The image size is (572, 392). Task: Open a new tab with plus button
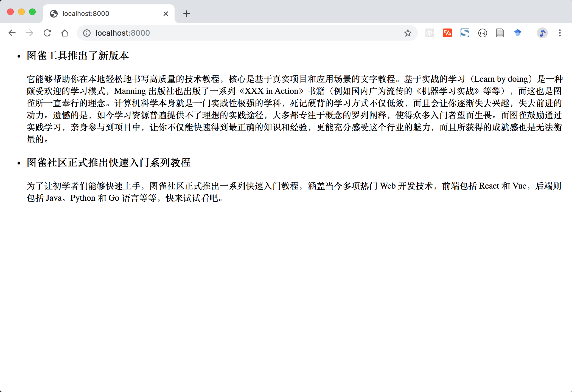tap(186, 14)
